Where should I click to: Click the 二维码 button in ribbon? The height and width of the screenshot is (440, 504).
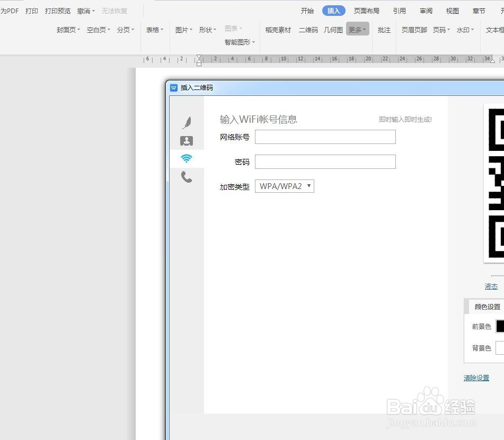(308, 30)
